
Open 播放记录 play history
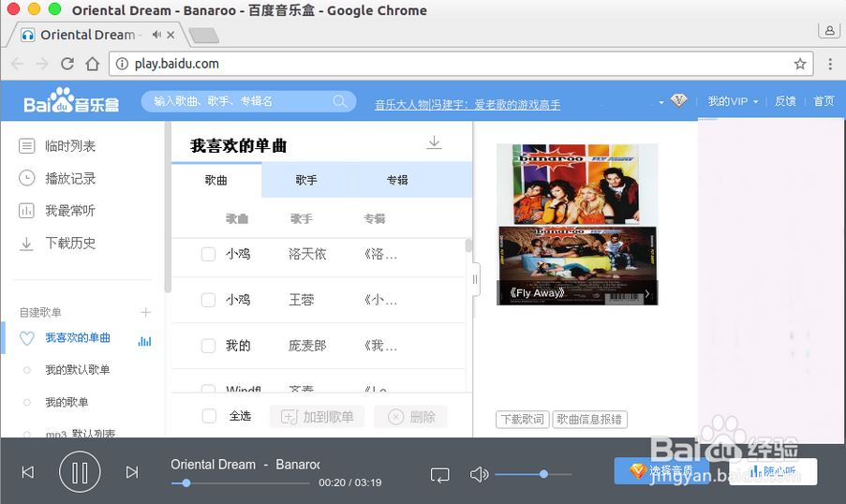tap(56, 178)
